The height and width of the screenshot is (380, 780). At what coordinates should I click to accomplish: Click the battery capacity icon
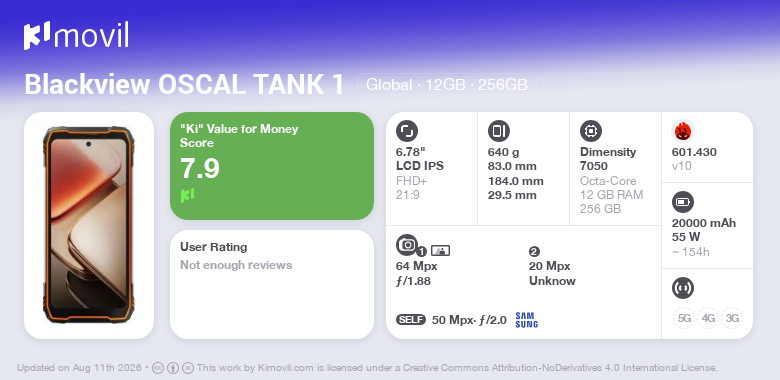(x=682, y=202)
